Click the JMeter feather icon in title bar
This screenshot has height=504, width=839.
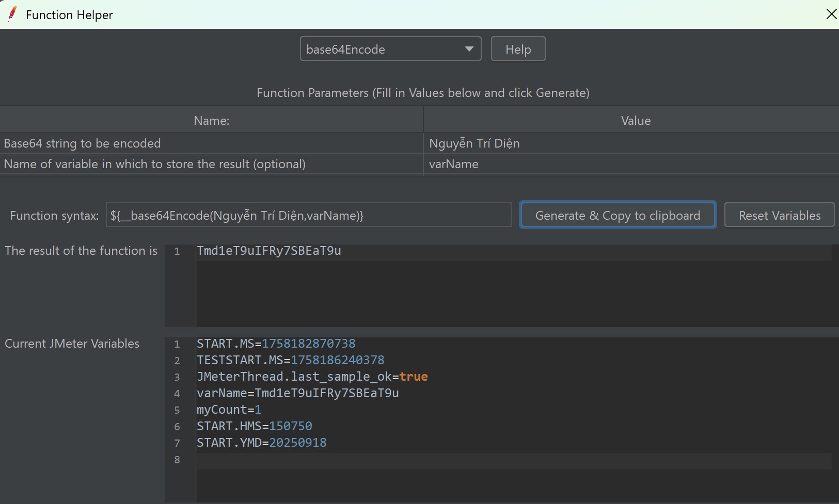12,14
